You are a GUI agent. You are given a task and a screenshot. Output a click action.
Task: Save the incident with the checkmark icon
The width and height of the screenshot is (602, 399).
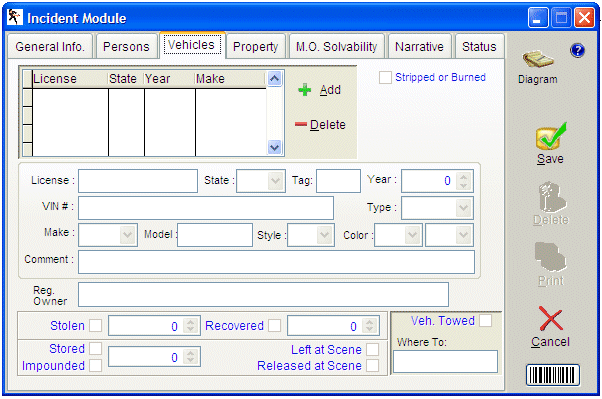coord(551,136)
